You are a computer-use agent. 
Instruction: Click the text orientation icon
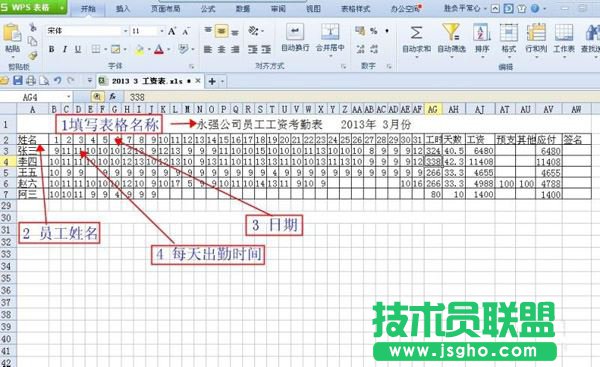point(253,31)
